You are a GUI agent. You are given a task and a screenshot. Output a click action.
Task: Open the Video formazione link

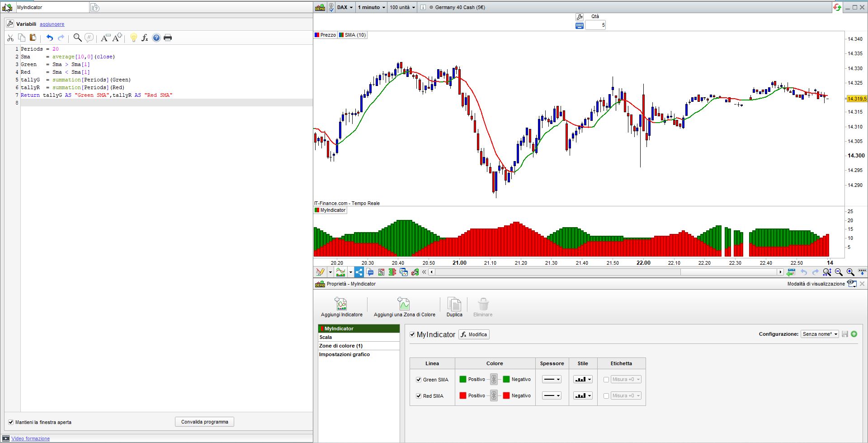click(x=30, y=438)
